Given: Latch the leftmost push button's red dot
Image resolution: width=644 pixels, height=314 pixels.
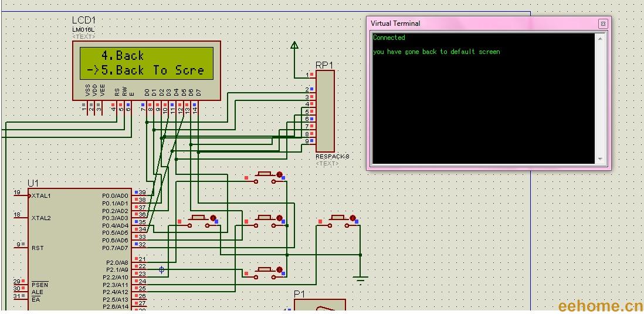Looking at the screenshot, I should click(x=213, y=218).
